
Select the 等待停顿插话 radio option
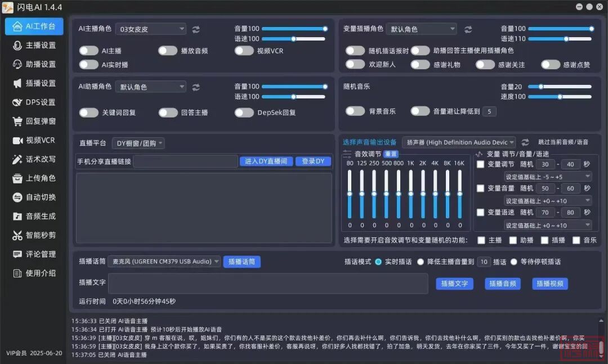[513, 262]
